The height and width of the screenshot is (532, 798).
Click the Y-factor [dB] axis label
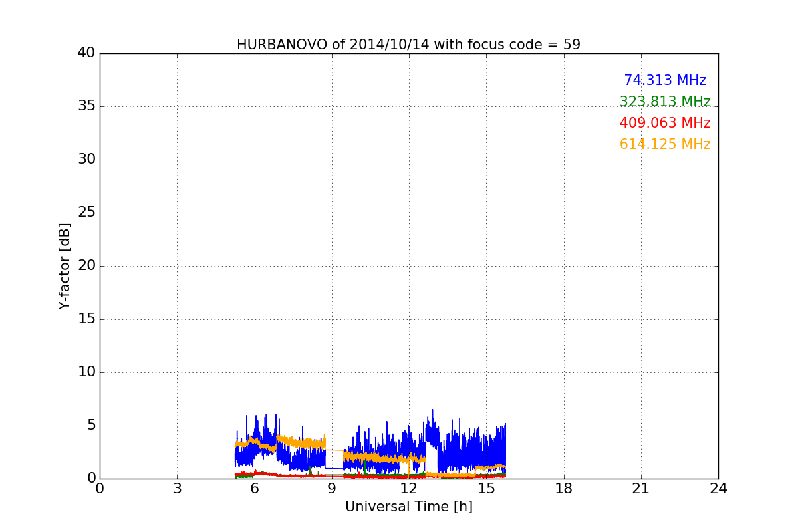click(65, 266)
